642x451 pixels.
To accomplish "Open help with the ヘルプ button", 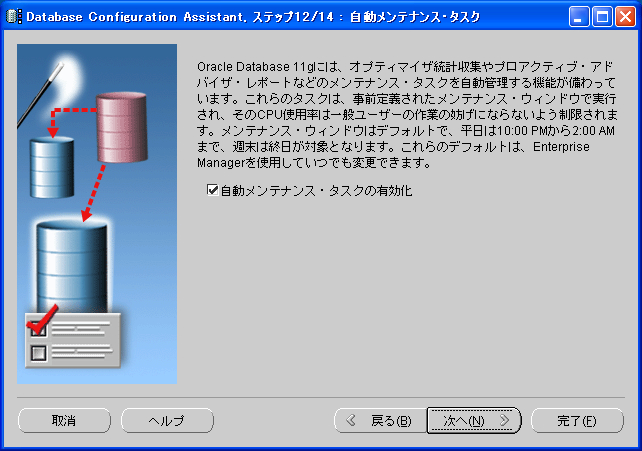I will click(167, 421).
